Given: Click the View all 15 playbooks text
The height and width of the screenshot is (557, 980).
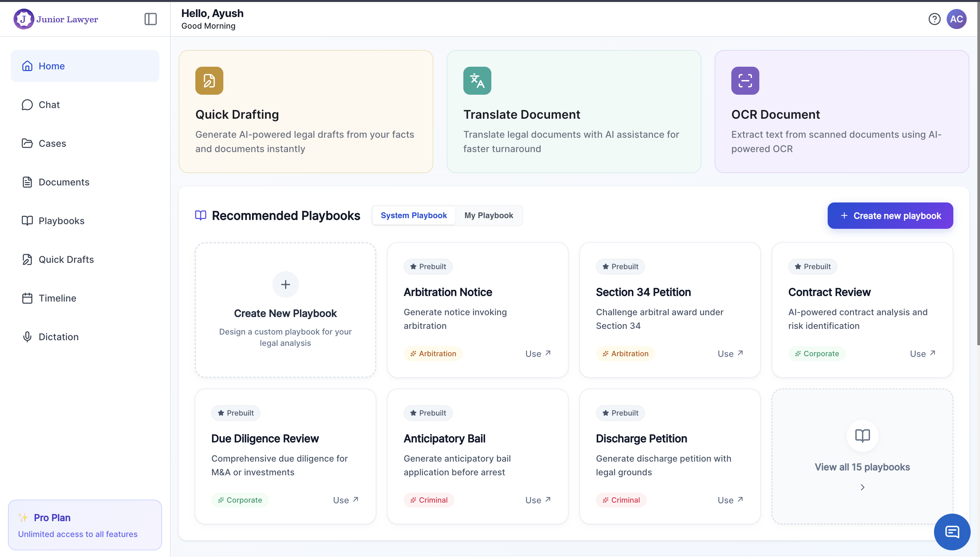Looking at the screenshot, I should [862, 467].
